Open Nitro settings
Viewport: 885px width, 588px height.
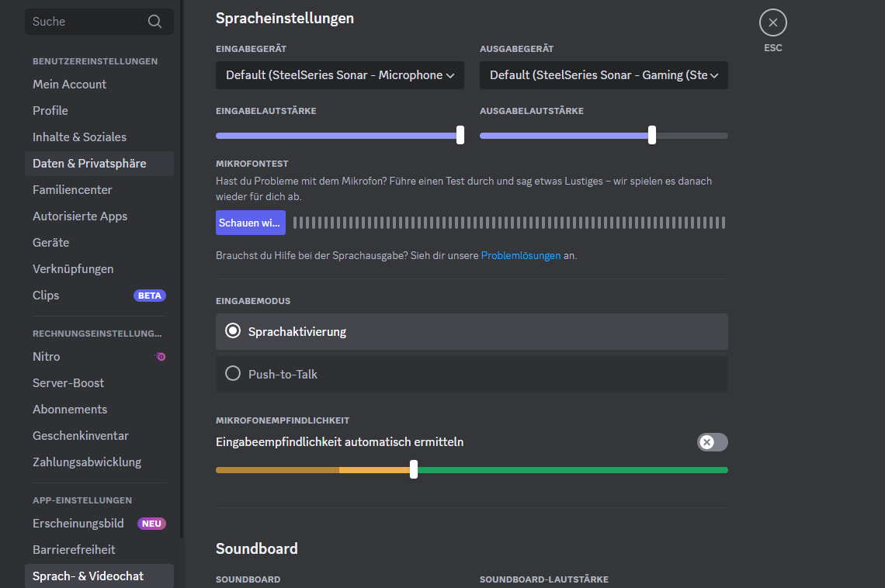pos(99,356)
